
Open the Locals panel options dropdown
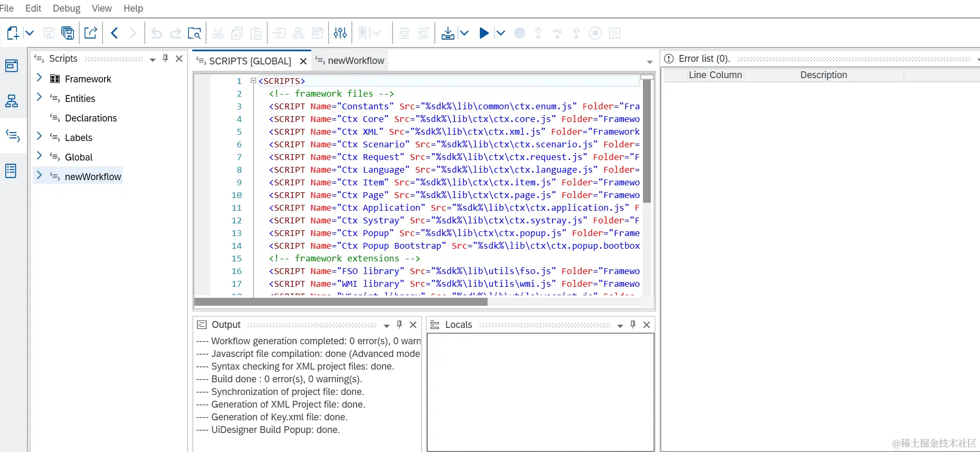pyautogui.click(x=620, y=326)
